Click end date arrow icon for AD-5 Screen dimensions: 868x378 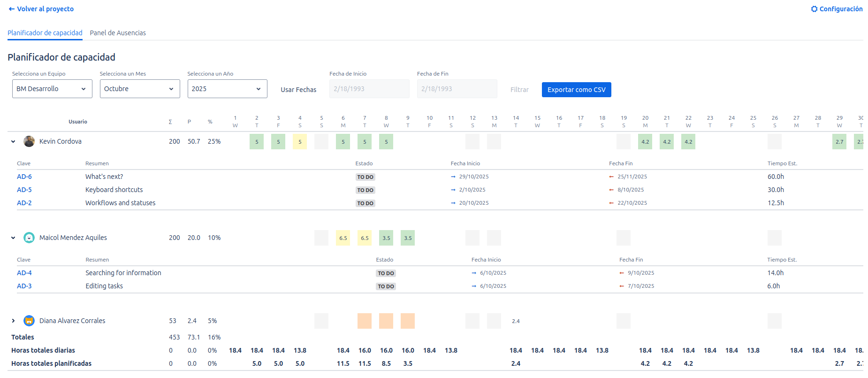pos(611,190)
